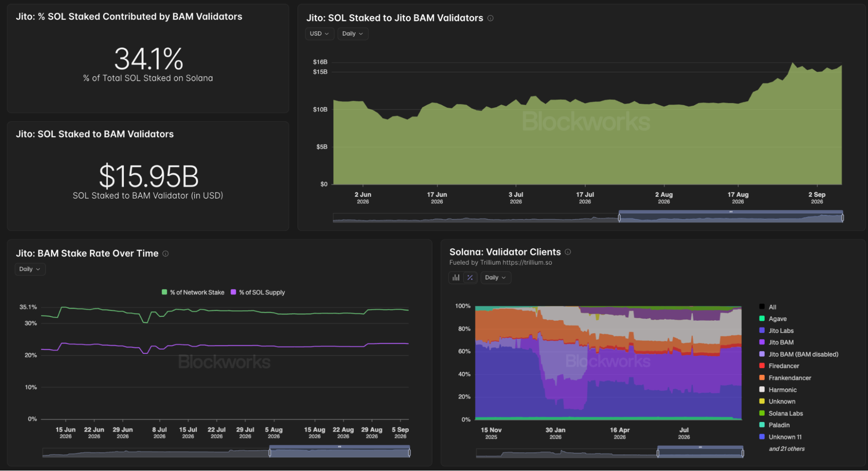The image size is (868, 471).
Task: Open Daily dropdown in Validator Clients chart
Action: pos(495,278)
